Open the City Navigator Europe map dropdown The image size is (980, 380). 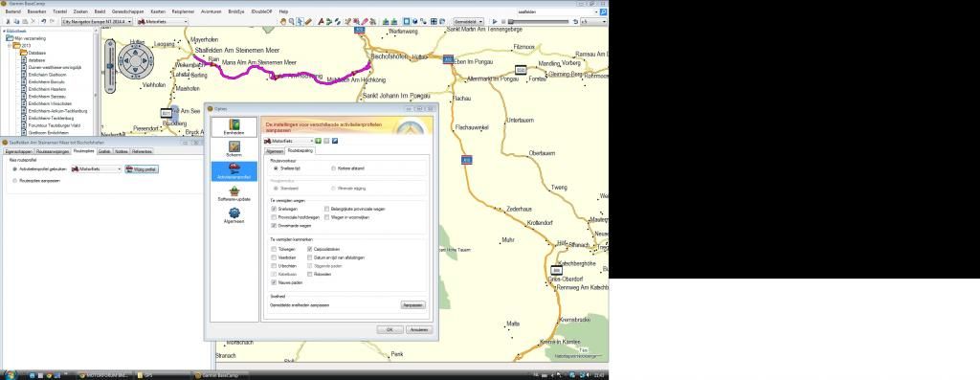(x=97, y=21)
